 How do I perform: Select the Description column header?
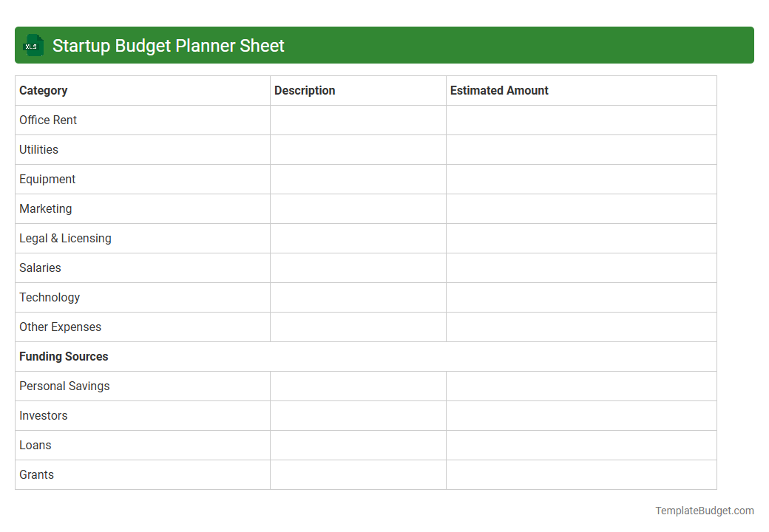click(305, 90)
